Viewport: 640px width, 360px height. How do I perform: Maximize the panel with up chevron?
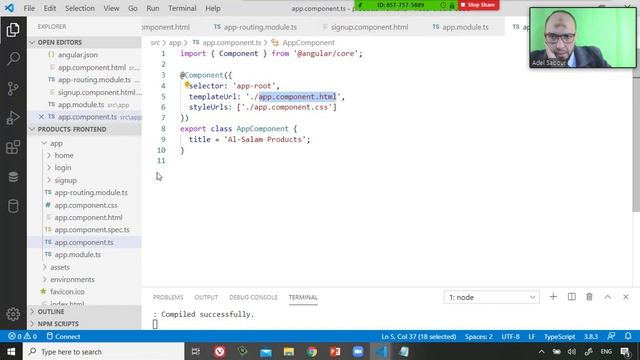[x=607, y=297]
